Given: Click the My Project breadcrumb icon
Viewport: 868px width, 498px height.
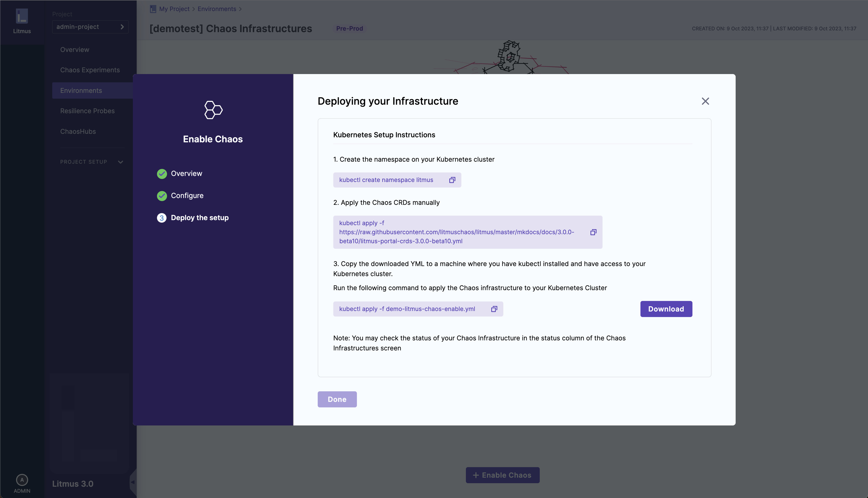Looking at the screenshot, I should coord(153,9).
